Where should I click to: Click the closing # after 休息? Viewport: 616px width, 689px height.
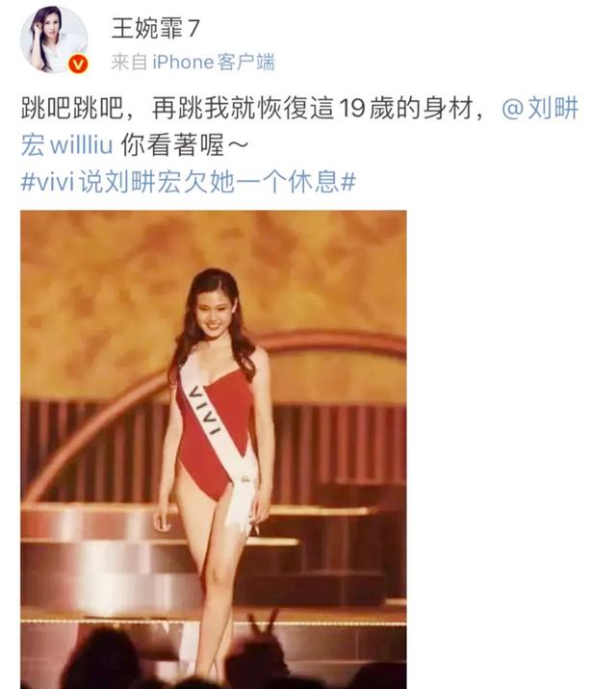[x=348, y=182]
